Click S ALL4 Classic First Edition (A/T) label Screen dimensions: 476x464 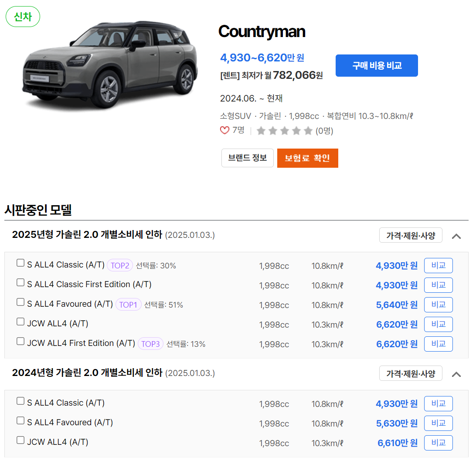click(89, 284)
